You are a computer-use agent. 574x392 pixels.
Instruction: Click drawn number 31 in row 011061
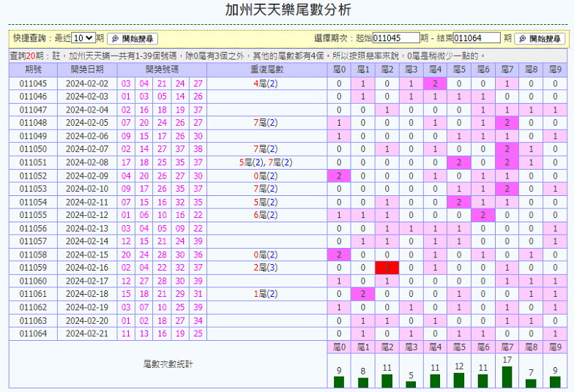click(198, 294)
